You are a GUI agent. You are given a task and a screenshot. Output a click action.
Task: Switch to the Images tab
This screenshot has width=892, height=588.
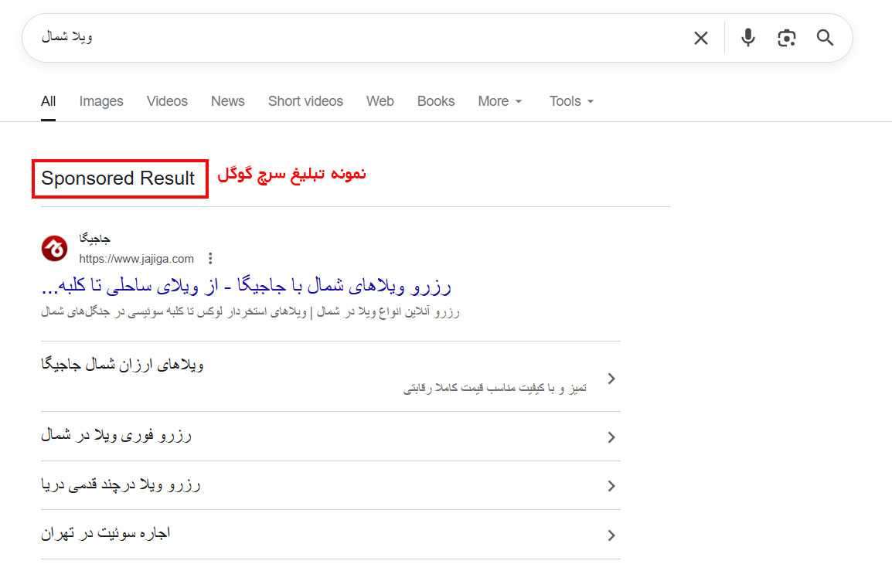click(x=101, y=101)
